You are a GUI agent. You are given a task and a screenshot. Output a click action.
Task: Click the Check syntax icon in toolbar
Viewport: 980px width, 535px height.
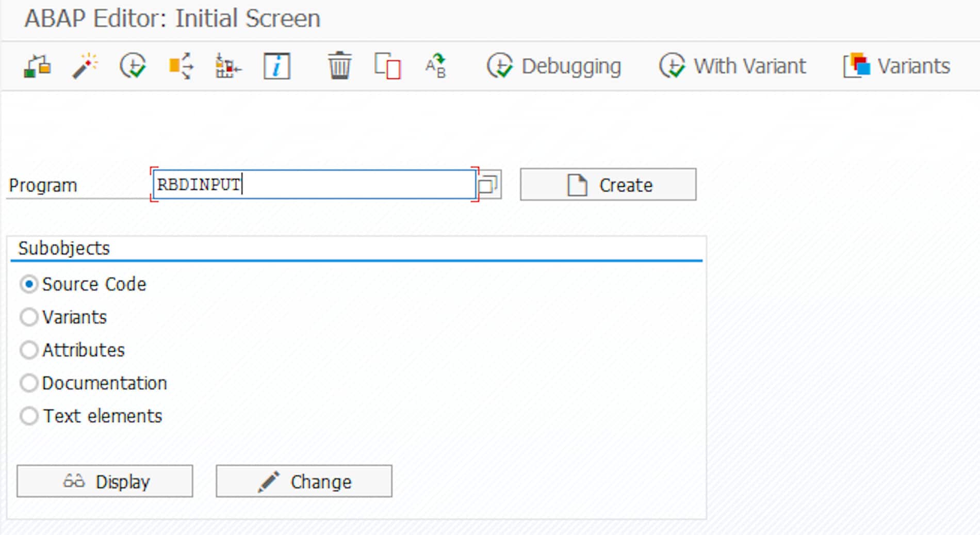click(x=37, y=67)
